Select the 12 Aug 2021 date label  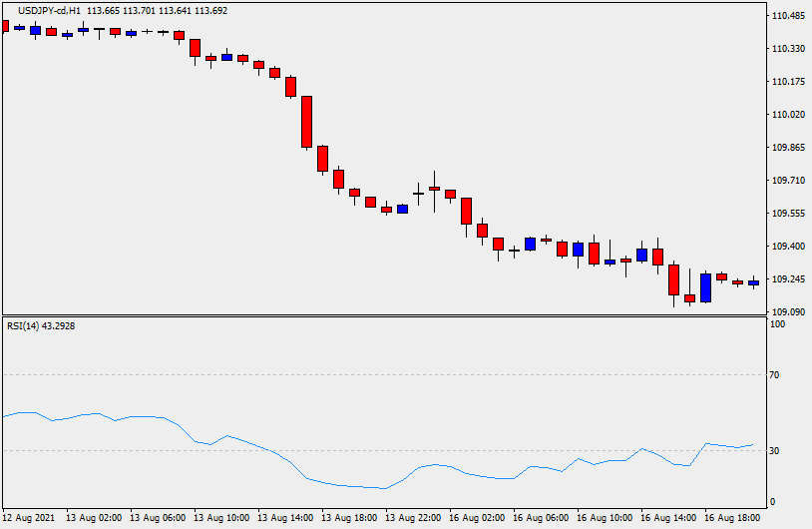[x=28, y=519]
